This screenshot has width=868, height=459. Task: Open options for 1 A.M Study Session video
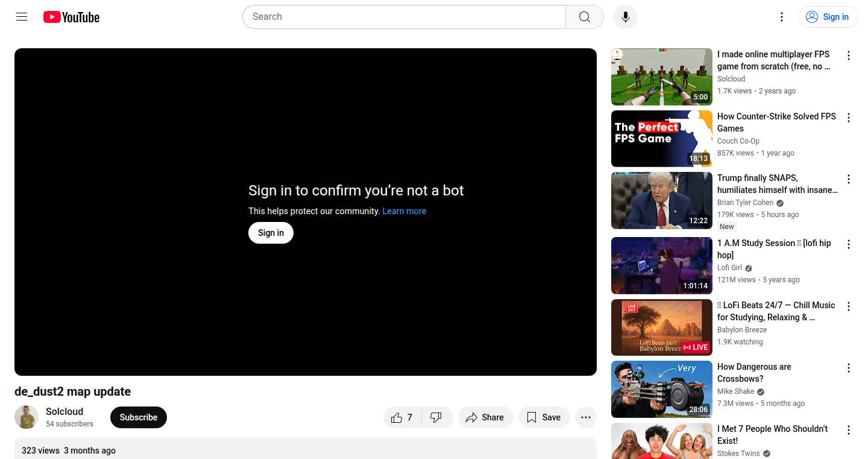pos(849,244)
